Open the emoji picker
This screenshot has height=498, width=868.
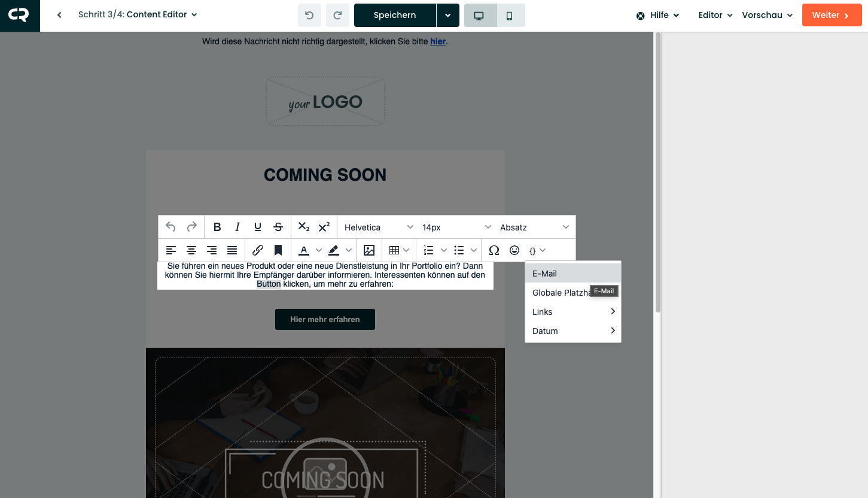514,250
